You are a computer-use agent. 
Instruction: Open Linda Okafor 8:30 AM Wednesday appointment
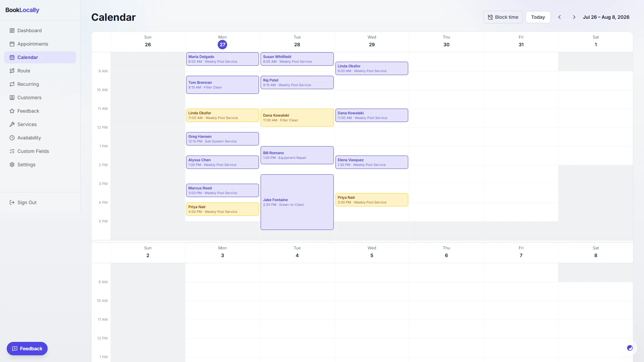(x=372, y=68)
